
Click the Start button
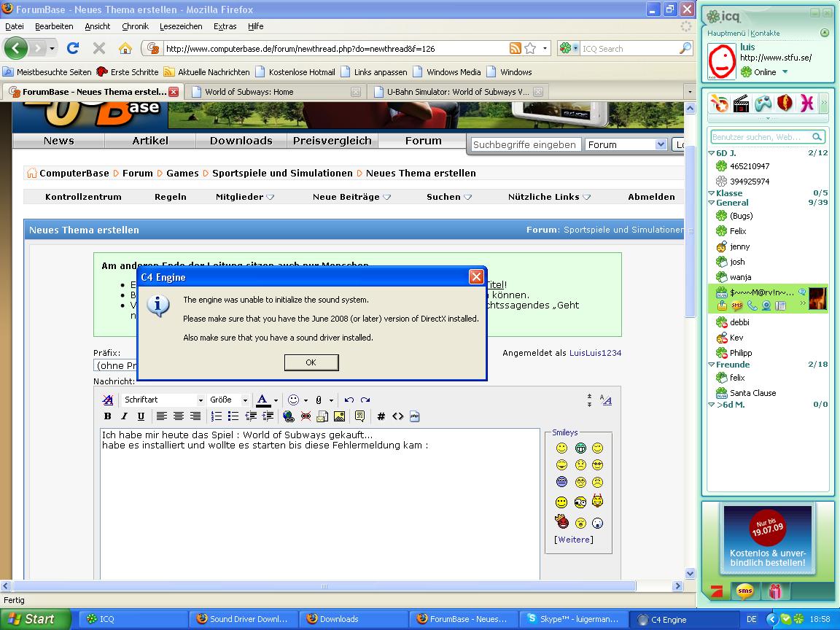pos(35,619)
